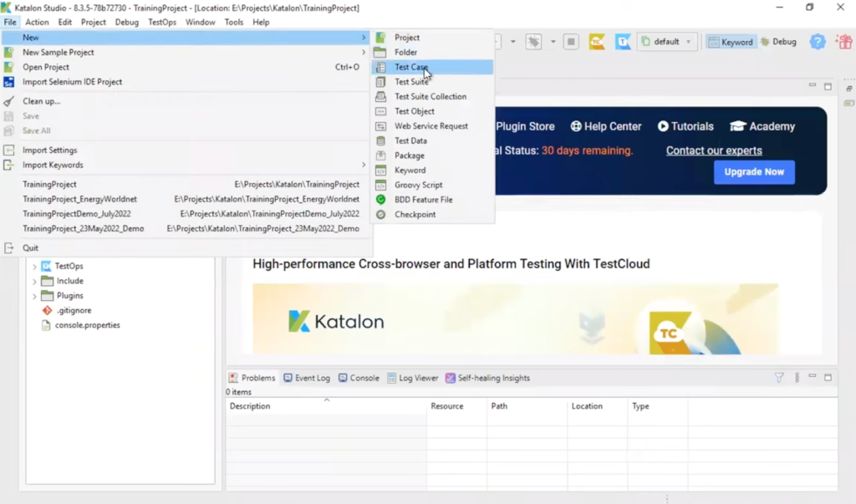Open the Help menu
Image resolution: width=856 pixels, height=504 pixels.
coord(261,23)
